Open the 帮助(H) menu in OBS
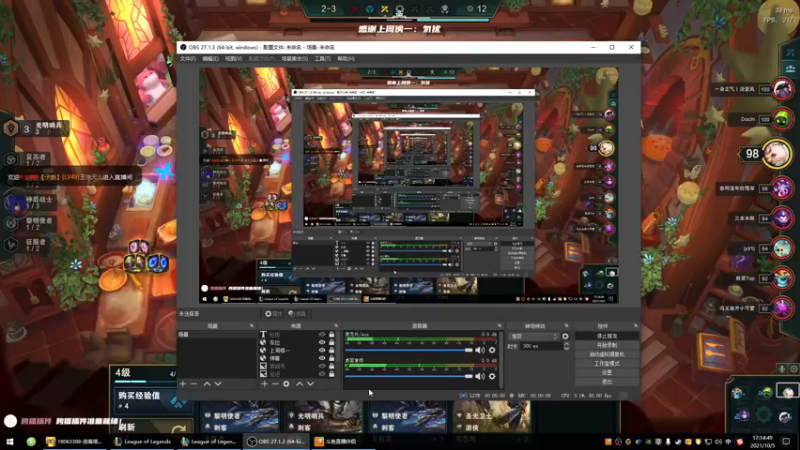This screenshot has height=450, width=800. click(345, 59)
